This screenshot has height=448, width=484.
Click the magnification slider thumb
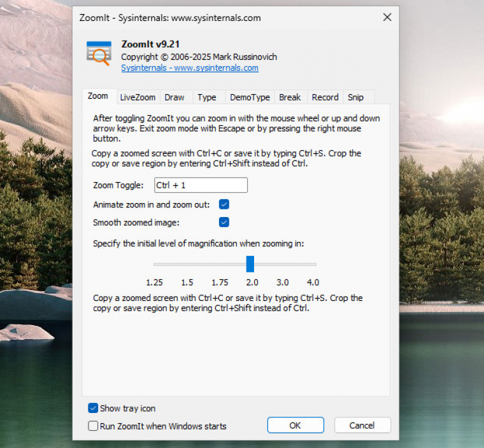pyautogui.click(x=250, y=263)
